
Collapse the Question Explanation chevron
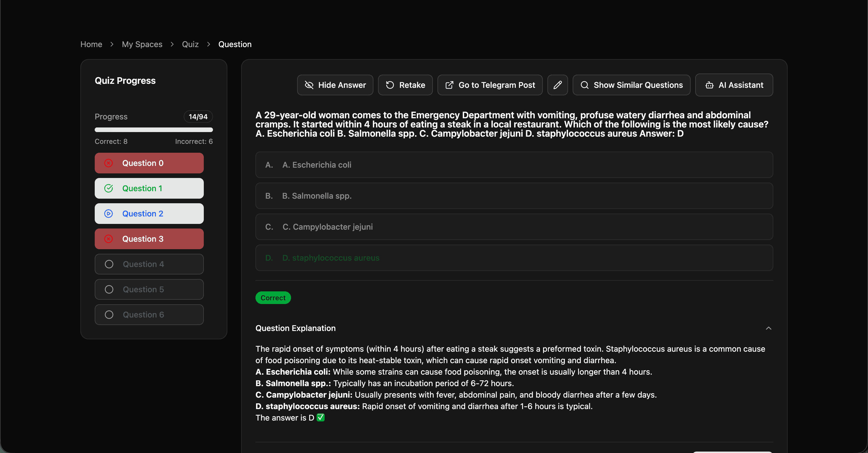pos(768,328)
